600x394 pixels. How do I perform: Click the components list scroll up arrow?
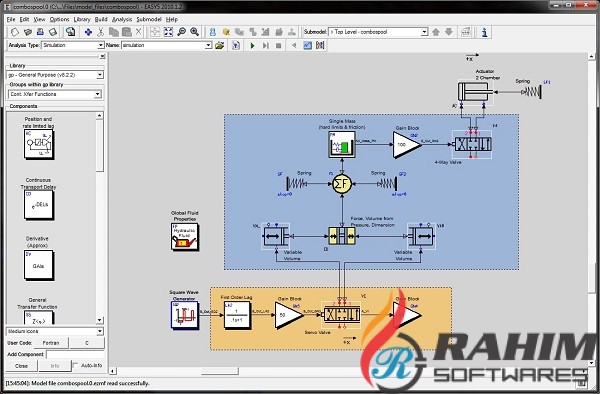tap(99, 116)
